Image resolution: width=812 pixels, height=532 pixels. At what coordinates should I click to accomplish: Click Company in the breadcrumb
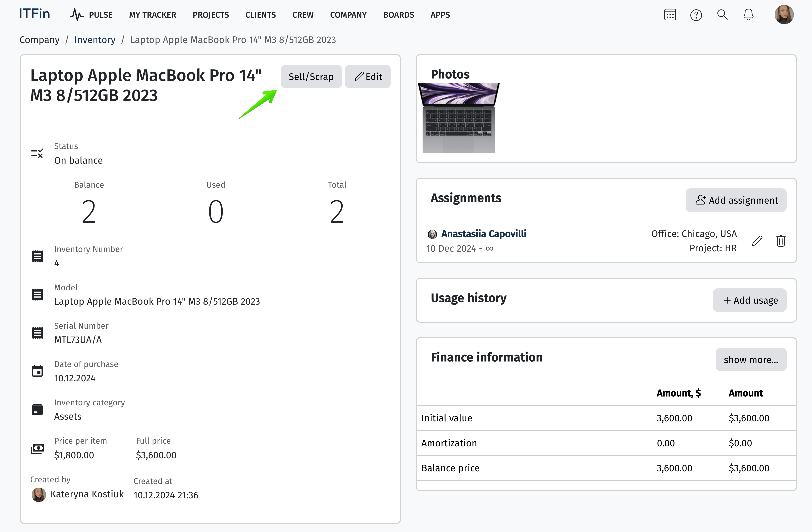(40, 40)
